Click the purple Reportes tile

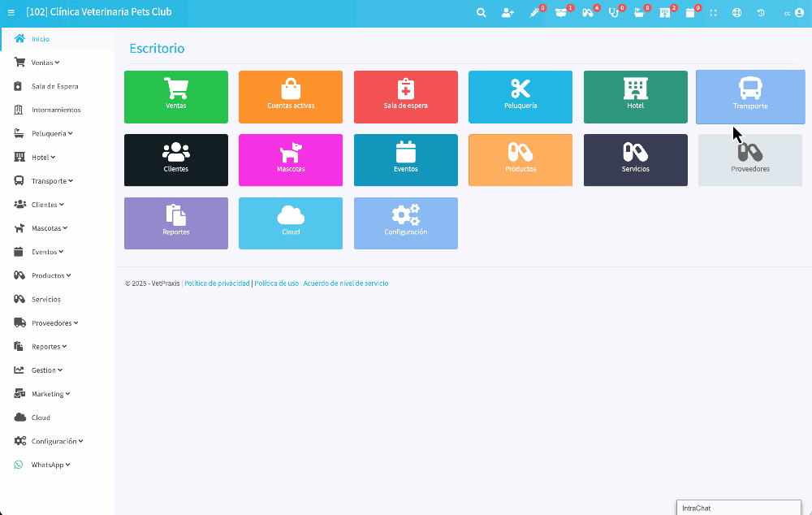pyautogui.click(x=176, y=223)
